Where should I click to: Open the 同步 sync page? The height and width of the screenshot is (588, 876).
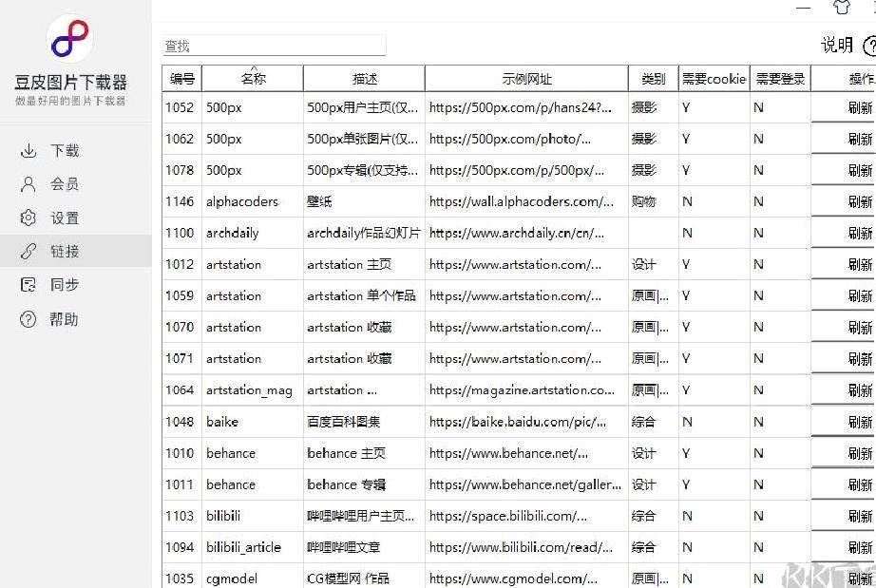click(75, 285)
